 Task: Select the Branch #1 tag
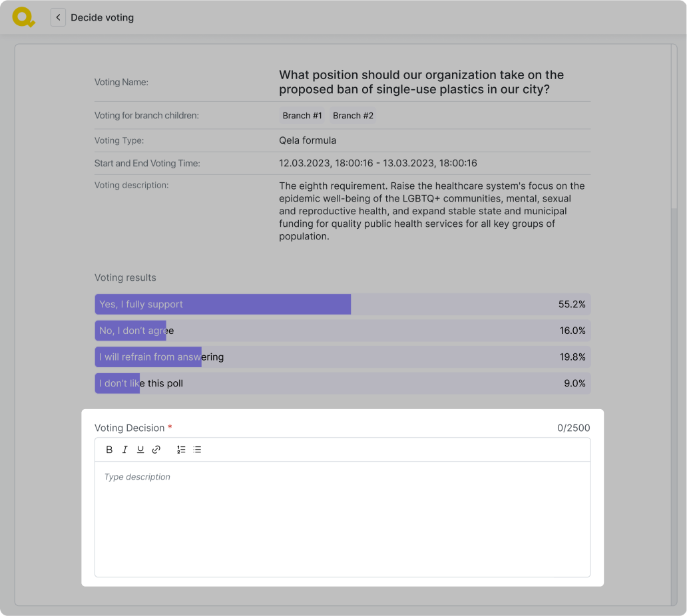302,116
